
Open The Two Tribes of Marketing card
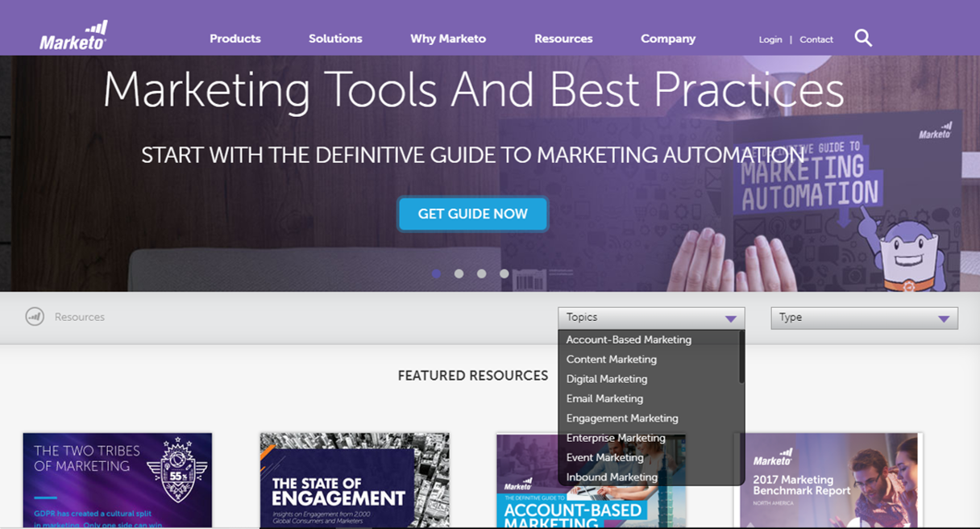point(118,481)
